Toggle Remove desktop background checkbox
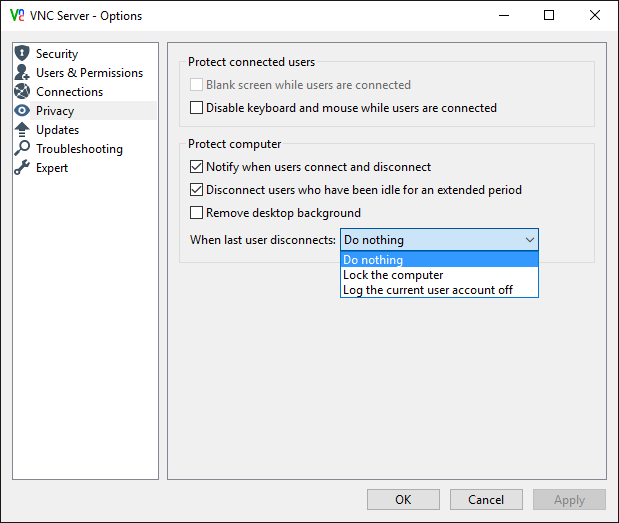This screenshot has height=523, width=619. [197, 213]
